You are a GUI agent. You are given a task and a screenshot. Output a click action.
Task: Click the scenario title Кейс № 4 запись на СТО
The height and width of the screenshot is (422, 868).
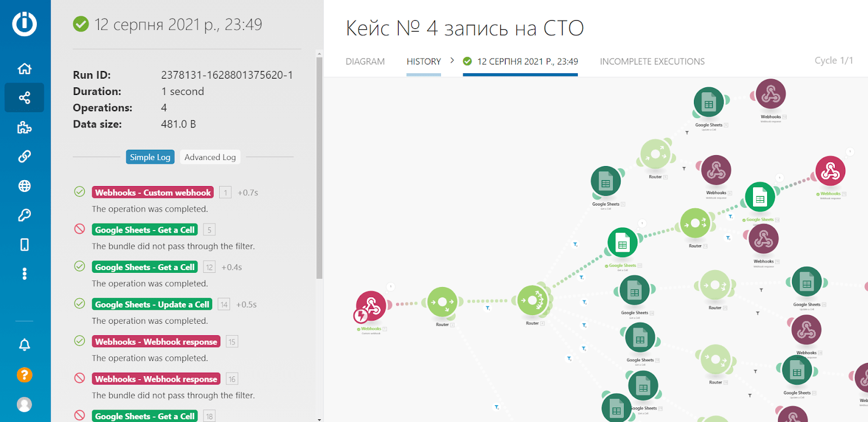(x=465, y=28)
